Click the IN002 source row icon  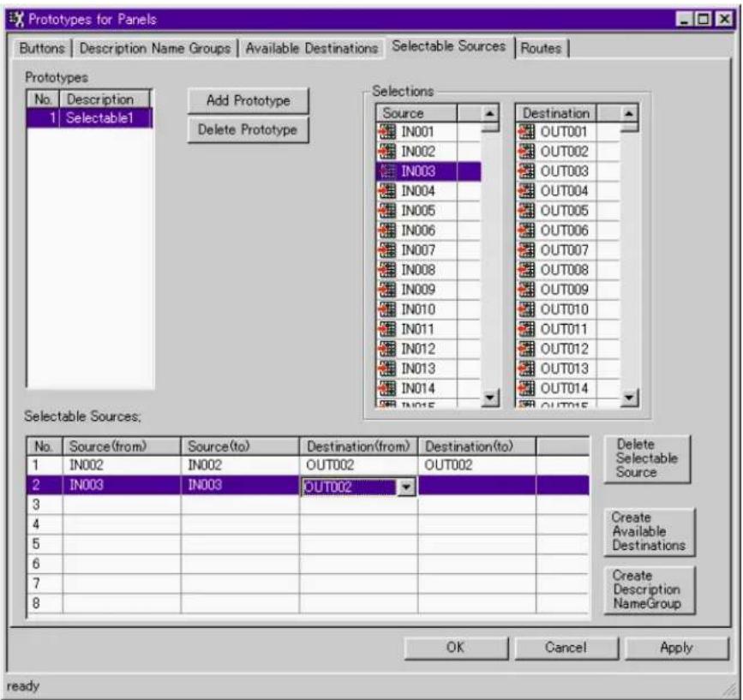click(x=387, y=152)
